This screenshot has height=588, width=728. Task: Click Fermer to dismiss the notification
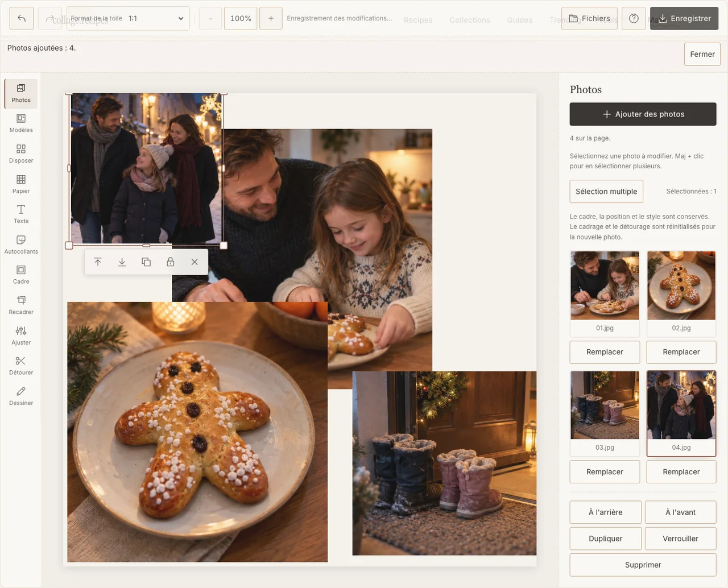pyautogui.click(x=702, y=55)
